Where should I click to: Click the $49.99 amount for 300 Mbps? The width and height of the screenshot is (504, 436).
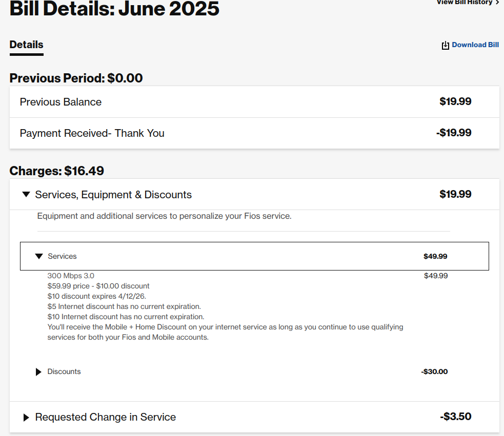pos(436,276)
